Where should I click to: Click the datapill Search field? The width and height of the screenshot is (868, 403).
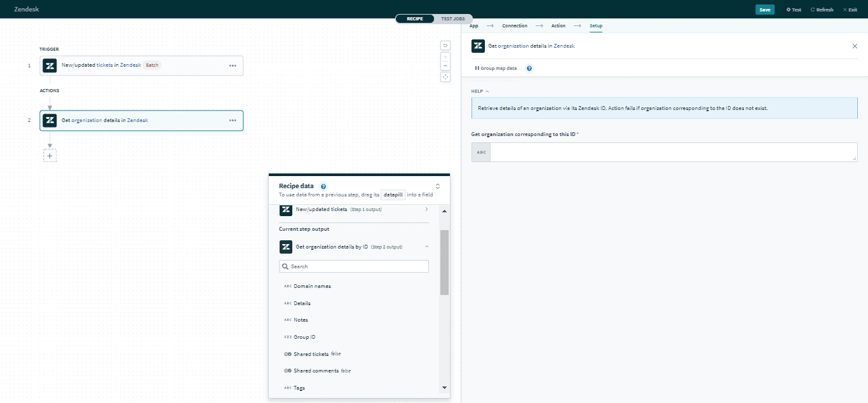coord(353,266)
